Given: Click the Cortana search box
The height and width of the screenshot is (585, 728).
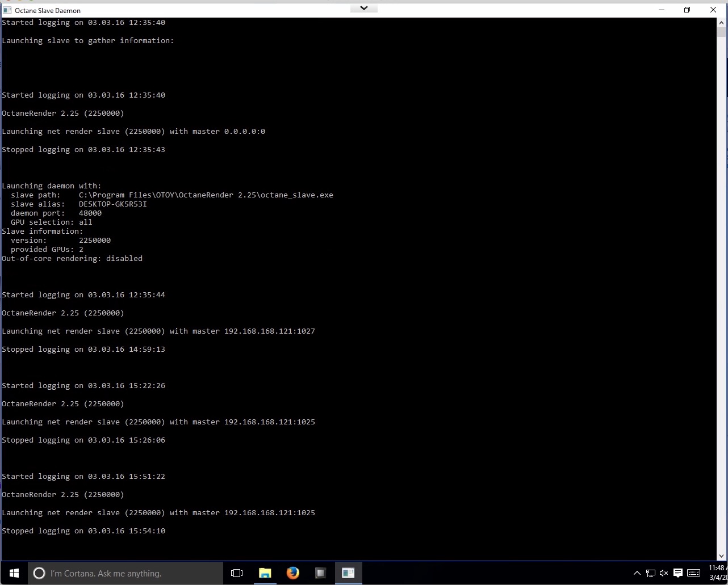Looking at the screenshot, I should pos(125,573).
